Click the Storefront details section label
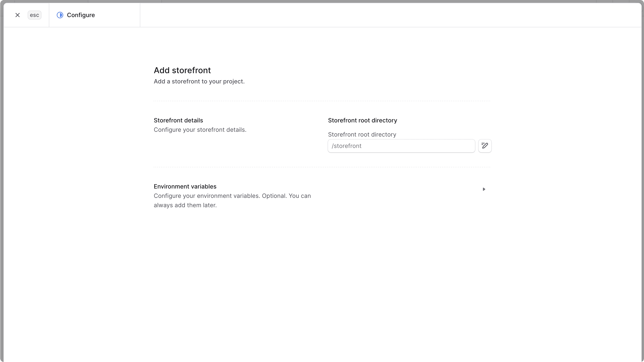 [178, 120]
